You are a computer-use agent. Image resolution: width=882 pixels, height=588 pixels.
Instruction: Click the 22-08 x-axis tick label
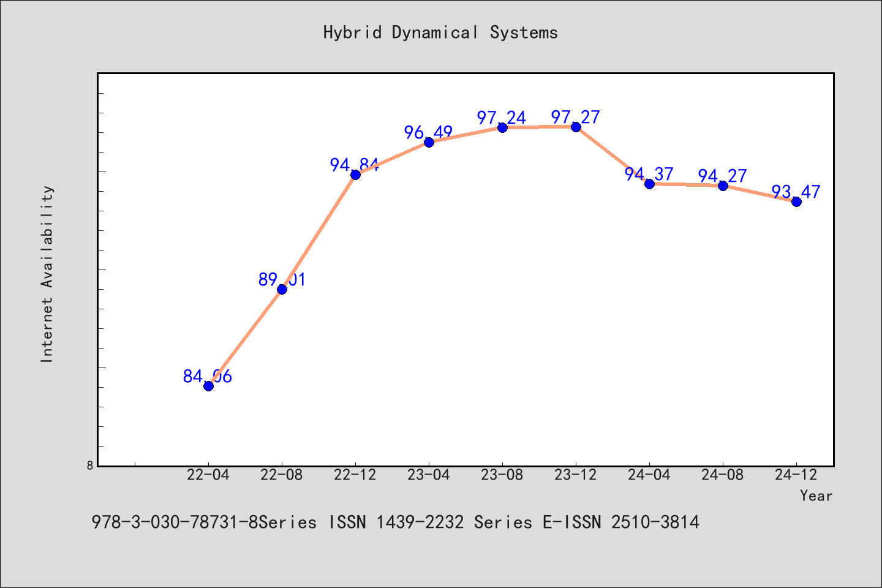[282, 475]
